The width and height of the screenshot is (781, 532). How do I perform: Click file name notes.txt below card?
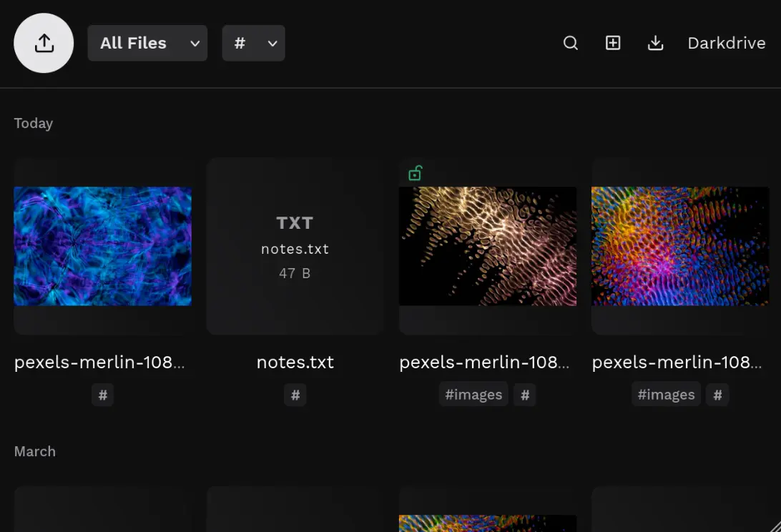[295, 362]
